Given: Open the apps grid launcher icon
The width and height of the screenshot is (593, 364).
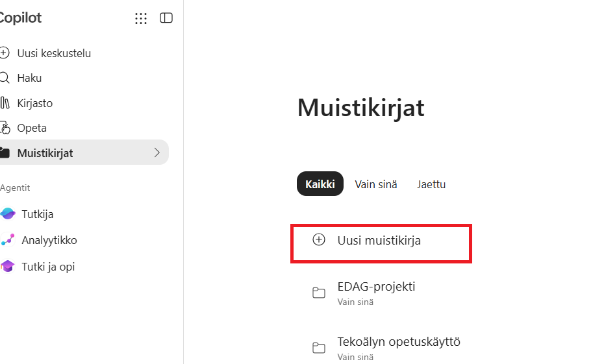Looking at the screenshot, I should pyautogui.click(x=141, y=18).
